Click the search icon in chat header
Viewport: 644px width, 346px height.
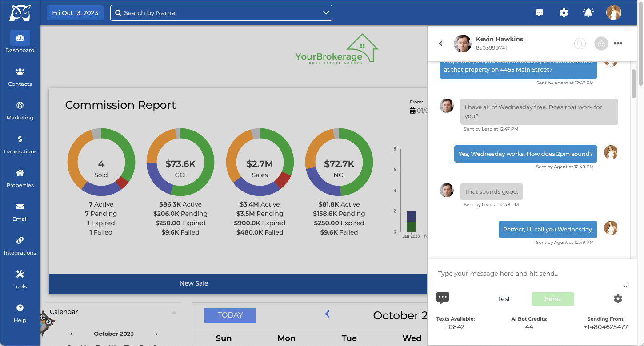click(x=580, y=44)
